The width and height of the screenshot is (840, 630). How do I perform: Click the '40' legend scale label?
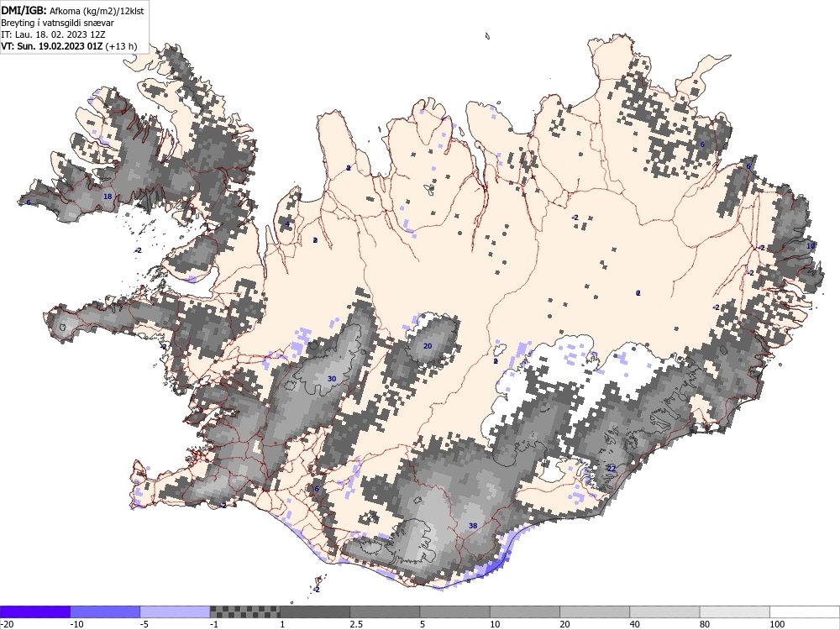635,624
